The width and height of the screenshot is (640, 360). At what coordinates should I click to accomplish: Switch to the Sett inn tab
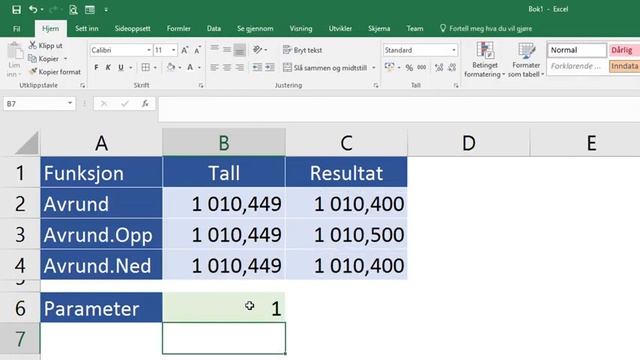pyautogui.click(x=87, y=29)
